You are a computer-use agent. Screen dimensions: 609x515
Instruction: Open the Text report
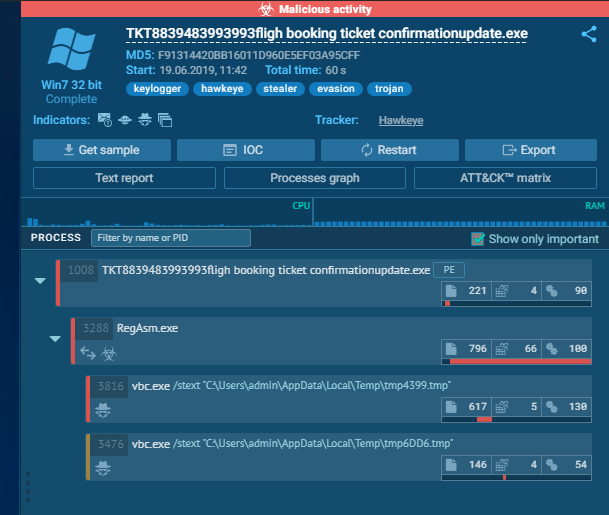tap(124, 178)
